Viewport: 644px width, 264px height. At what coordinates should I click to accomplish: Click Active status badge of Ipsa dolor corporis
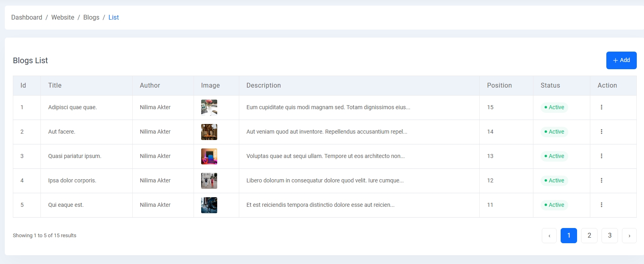tap(554, 180)
